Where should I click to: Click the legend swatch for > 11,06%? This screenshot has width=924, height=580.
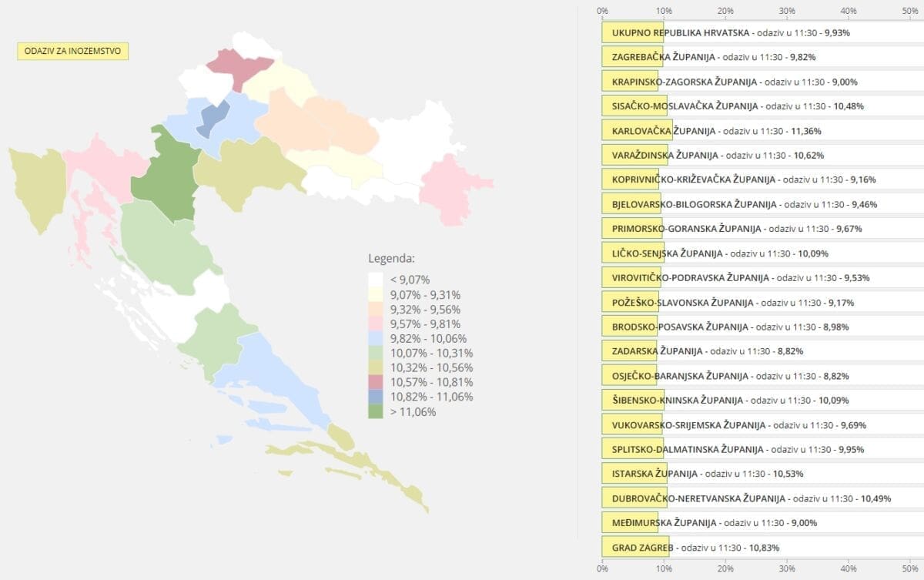(x=376, y=412)
